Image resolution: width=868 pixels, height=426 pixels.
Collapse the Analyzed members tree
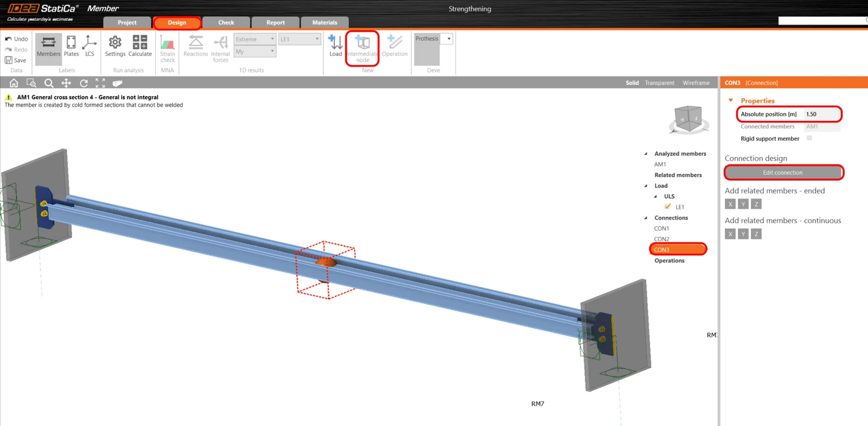point(646,154)
